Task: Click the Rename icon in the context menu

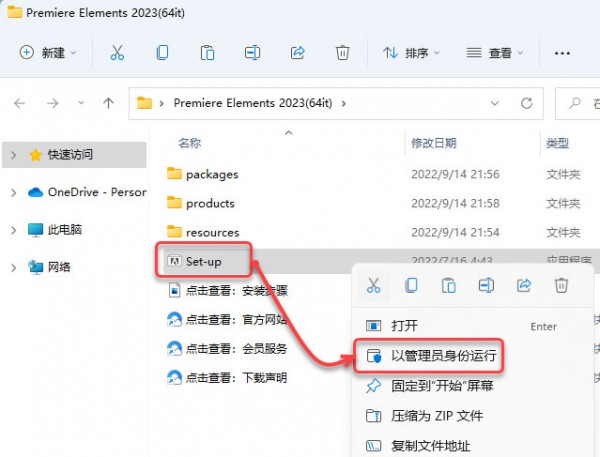Action: click(x=486, y=285)
